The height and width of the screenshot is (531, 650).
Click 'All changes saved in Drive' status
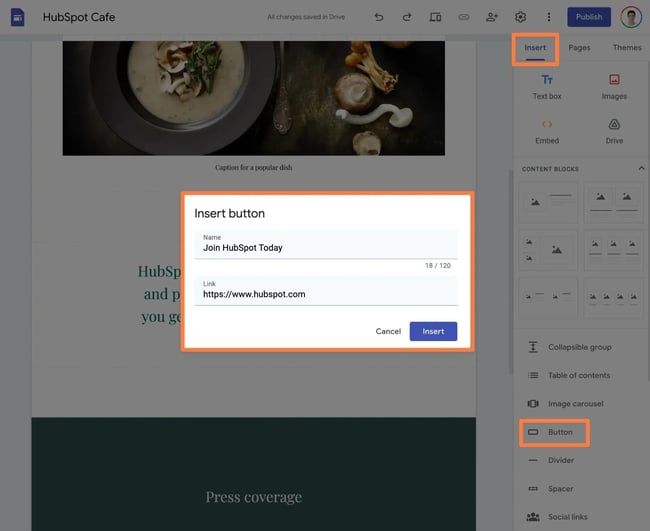tap(306, 17)
